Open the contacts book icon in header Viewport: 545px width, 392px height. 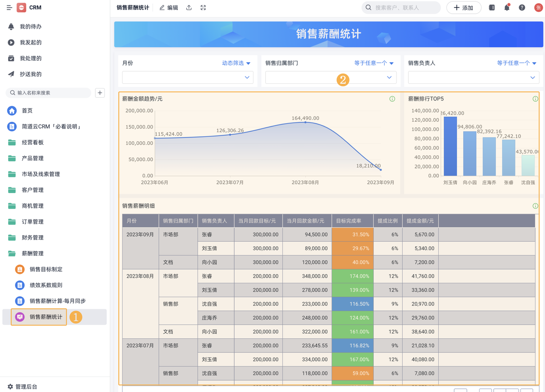tap(492, 8)
